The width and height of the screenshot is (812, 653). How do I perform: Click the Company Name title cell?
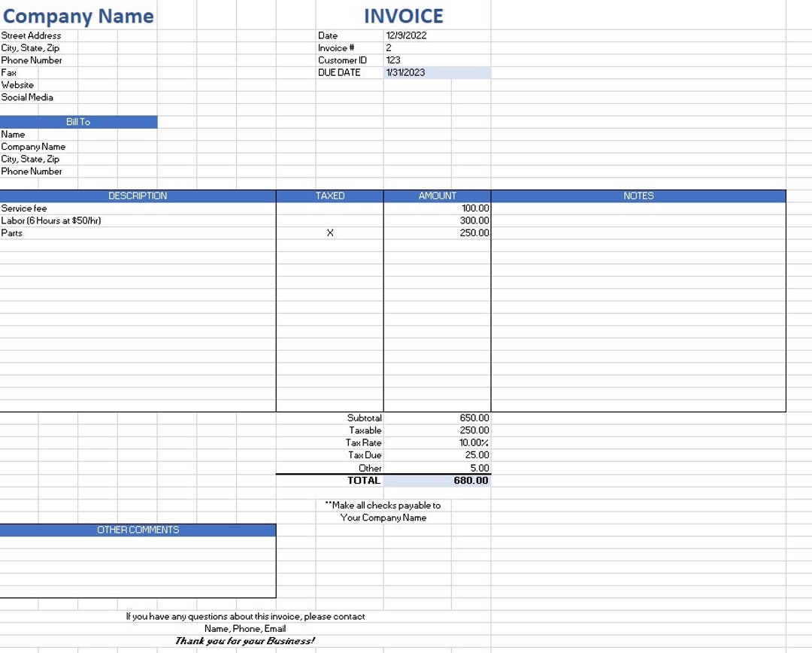pos(78,15)
